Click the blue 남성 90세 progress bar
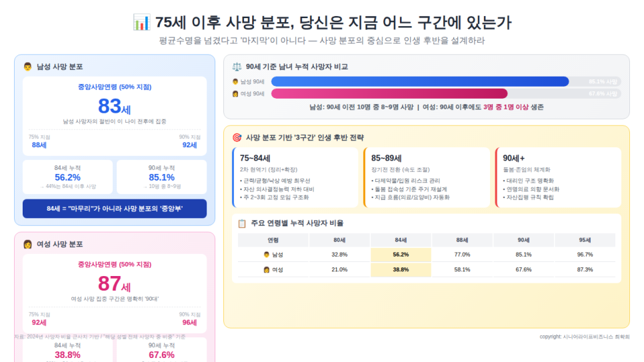The width and height of the screenshot is (644, 362). (420, 81)
